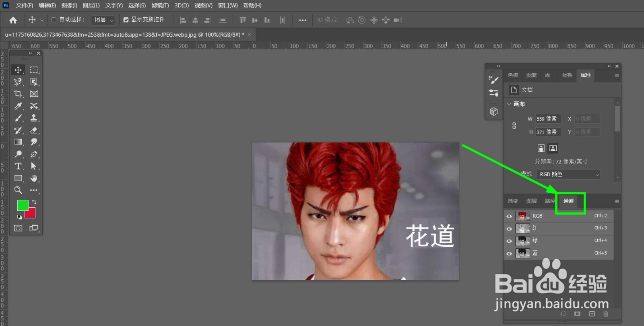Screen dimensions: 644x326
Task: Switch to the 调整 tab
Action: pos(567,75)
